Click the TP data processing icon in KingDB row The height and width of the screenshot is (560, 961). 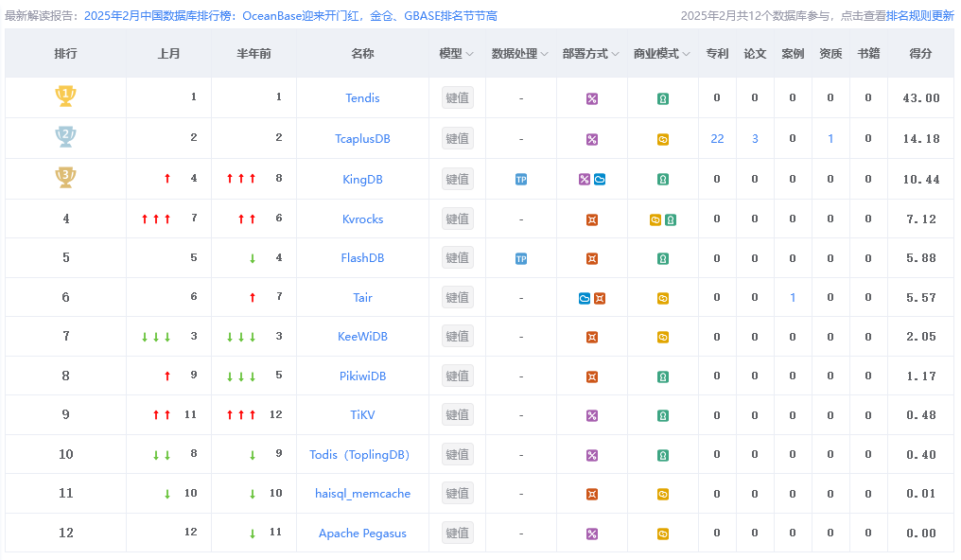click(x=521, y=180)
